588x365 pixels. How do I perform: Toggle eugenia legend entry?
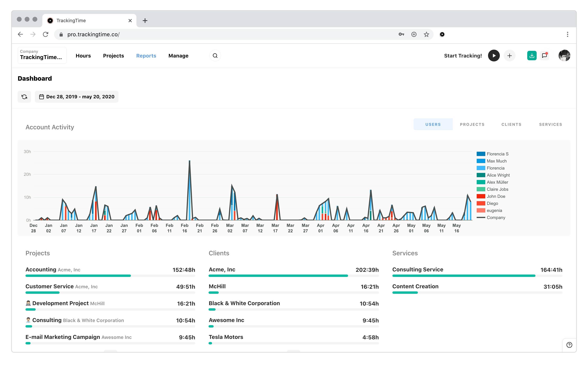click(489, 211)
